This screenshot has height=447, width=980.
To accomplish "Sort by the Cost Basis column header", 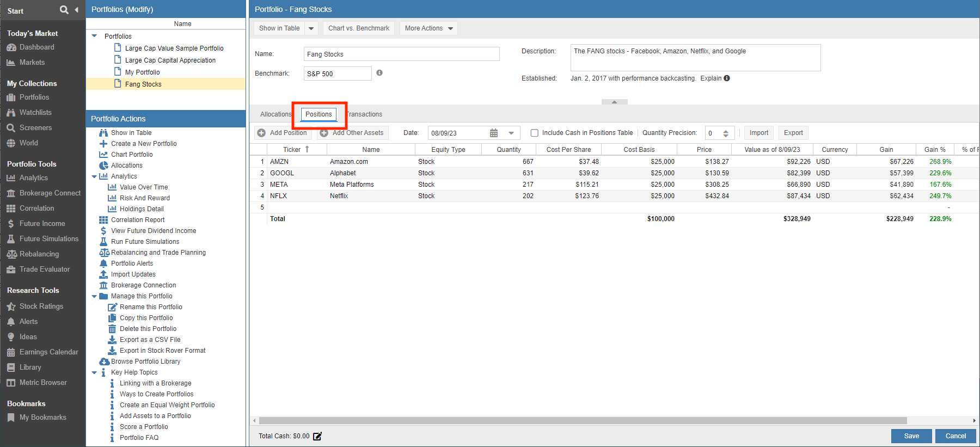I will click(639, 149).
